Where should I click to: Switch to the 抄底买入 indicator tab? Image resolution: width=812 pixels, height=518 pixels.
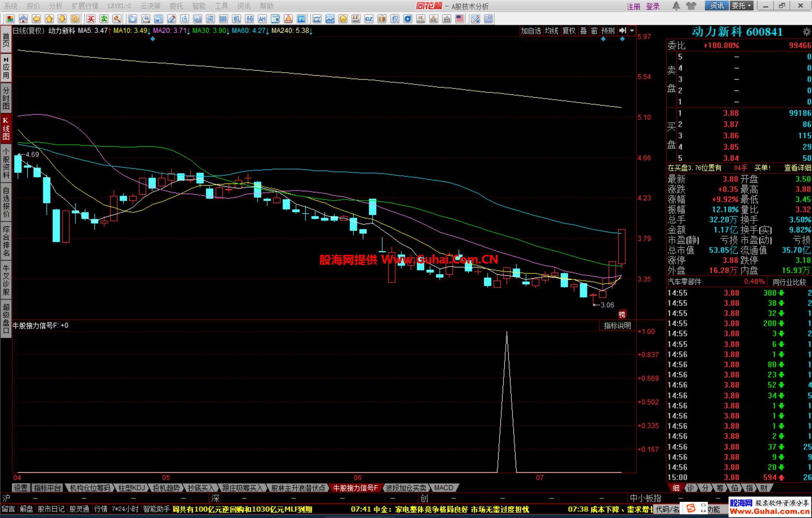(201, 488)
